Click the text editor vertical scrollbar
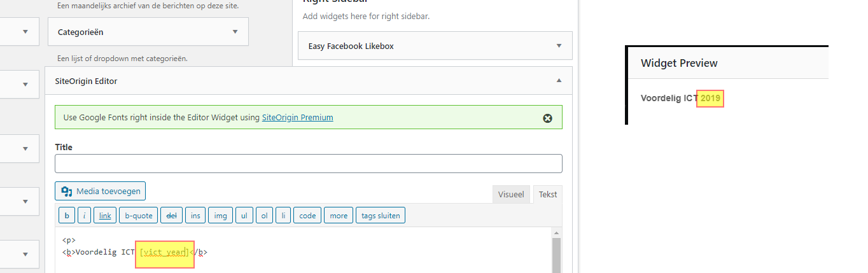The height and width of the screenshot is (273, 868). [557, 255]
